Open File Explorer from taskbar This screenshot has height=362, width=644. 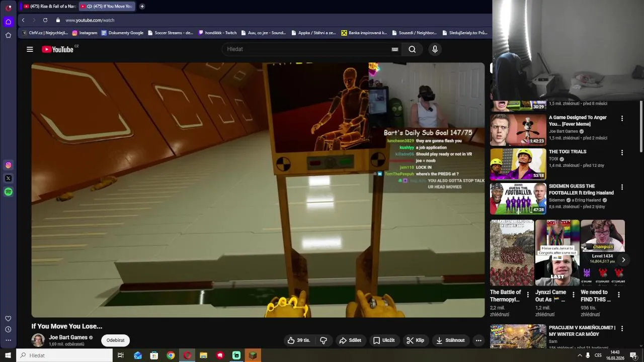(x=203, y=355)
